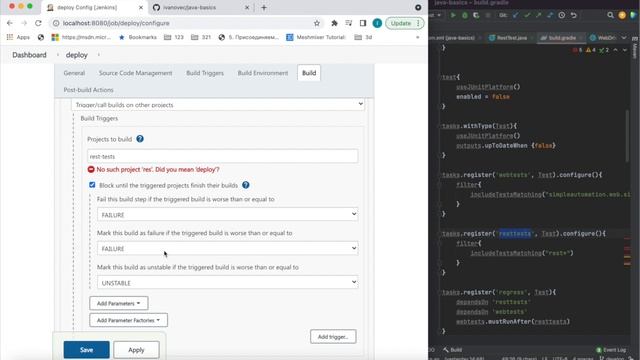Image resolution: width=640 pixels, height=360 pixels.
Task: Open Chrome extensions puzzle icon
Action: (x=334, y=23)
